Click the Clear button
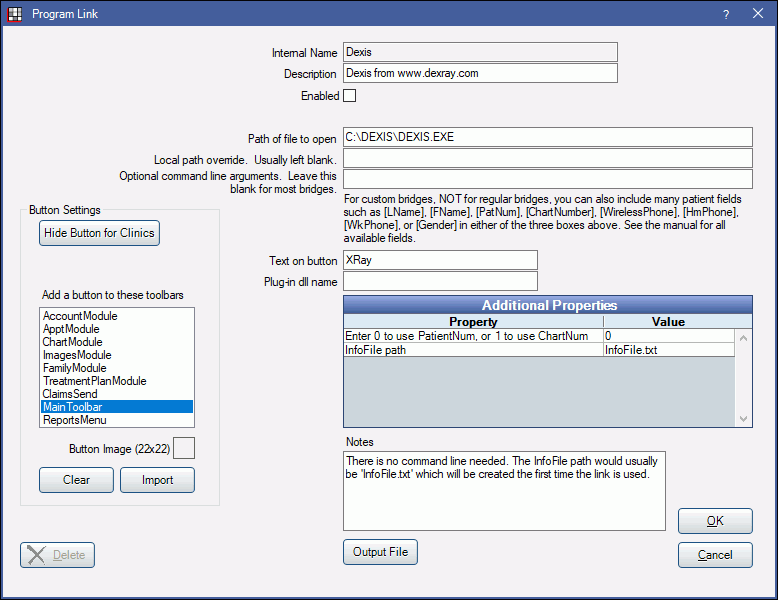Viewport: 778px width, 600px height. click(76, 480)
